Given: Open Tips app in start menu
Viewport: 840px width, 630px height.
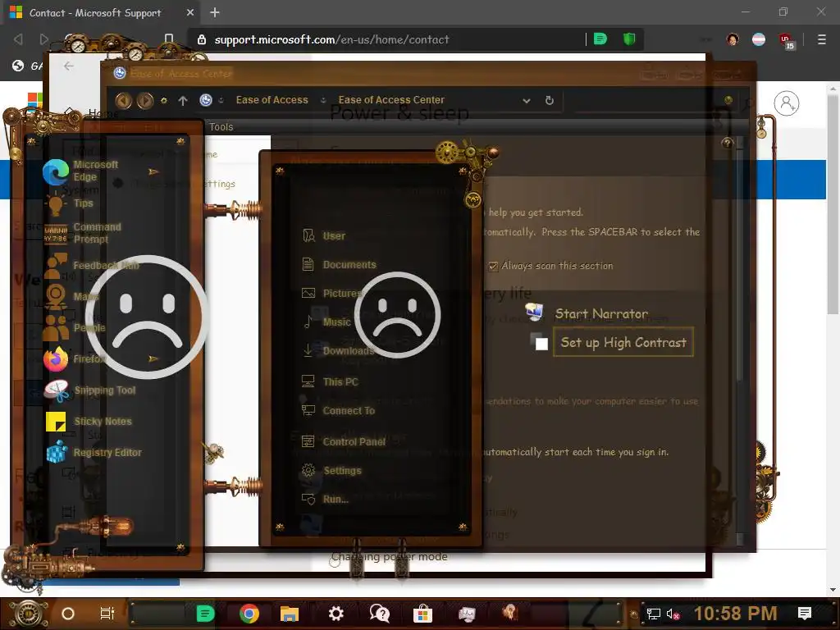Looking at the screenshot, I should pyautogui.click(x=70, y=203).
